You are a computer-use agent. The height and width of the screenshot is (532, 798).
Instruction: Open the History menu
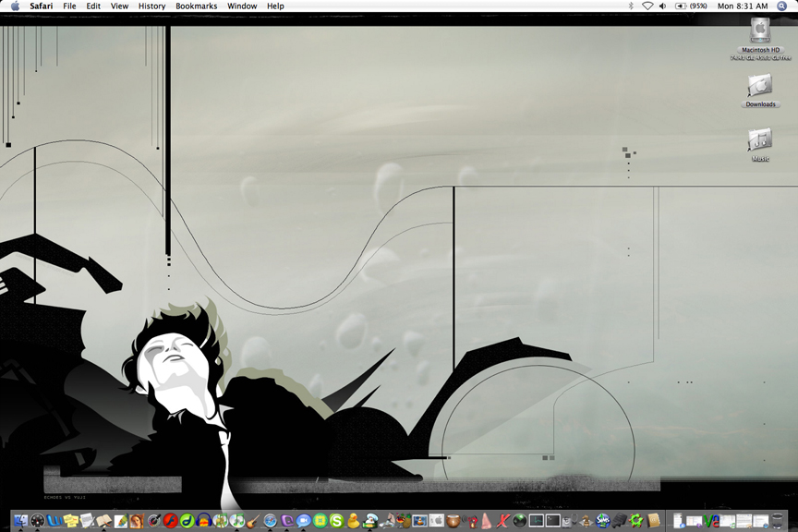pos(151,6)
